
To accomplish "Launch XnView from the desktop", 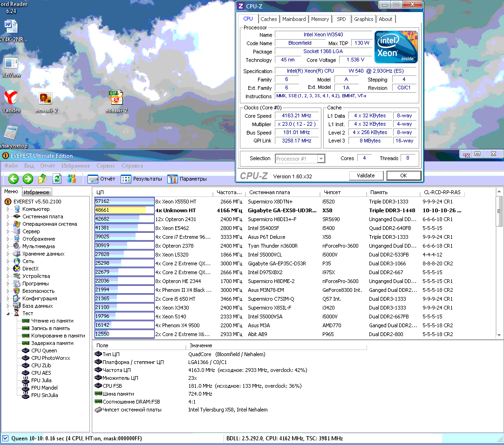I will 11,64.
